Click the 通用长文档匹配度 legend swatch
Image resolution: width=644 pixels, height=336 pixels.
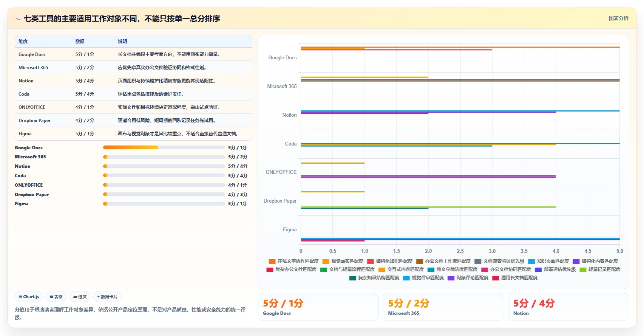(x=496, y=278)
